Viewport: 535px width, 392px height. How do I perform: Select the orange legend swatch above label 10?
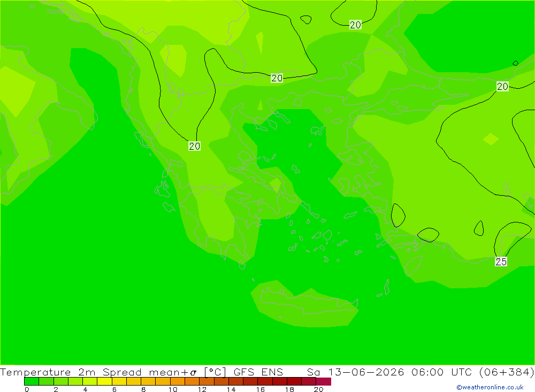[x=178, y=381]
